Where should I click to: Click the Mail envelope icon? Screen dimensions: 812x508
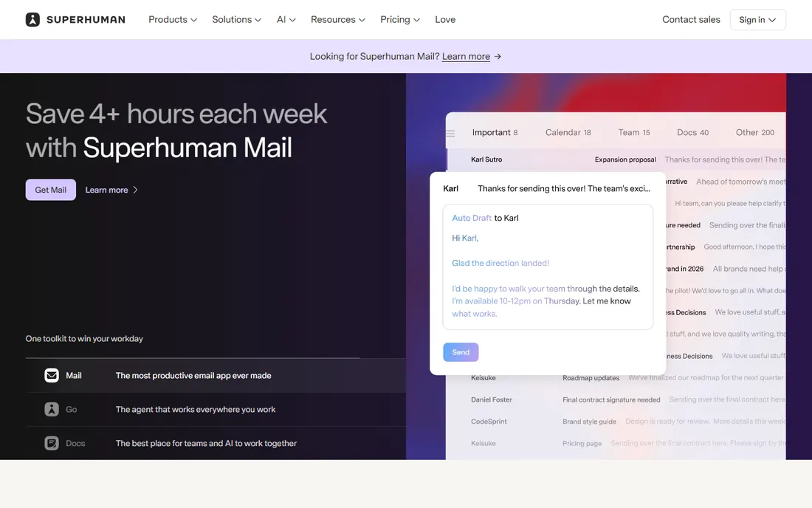51,375
